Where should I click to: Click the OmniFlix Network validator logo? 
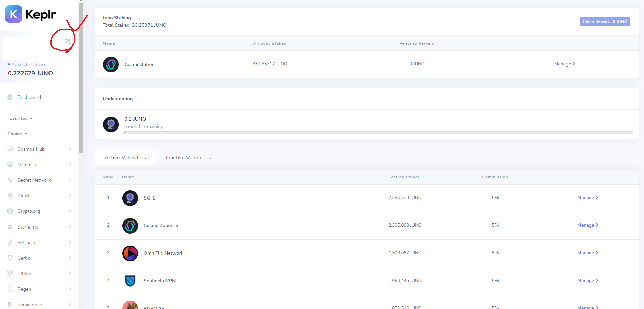tap(130, 253)
